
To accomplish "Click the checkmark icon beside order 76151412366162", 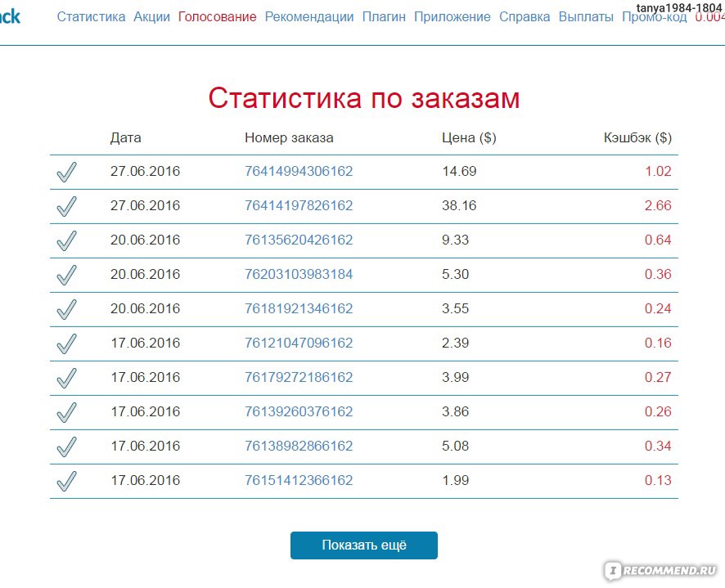I will pos(67,481).
